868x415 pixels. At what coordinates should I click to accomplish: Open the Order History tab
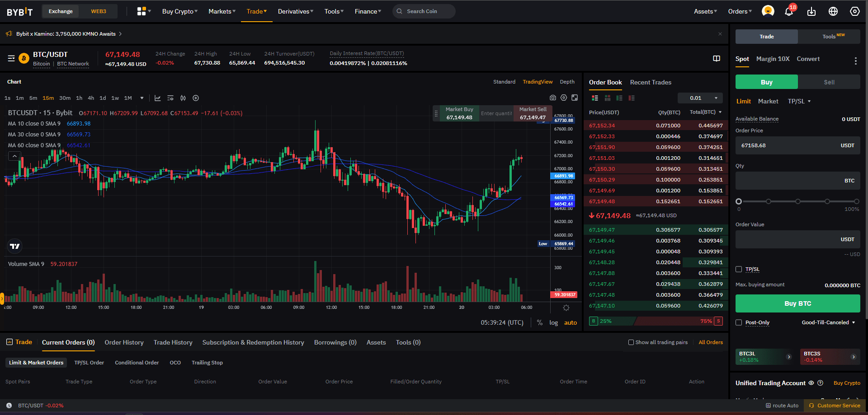tap(124, 342)
